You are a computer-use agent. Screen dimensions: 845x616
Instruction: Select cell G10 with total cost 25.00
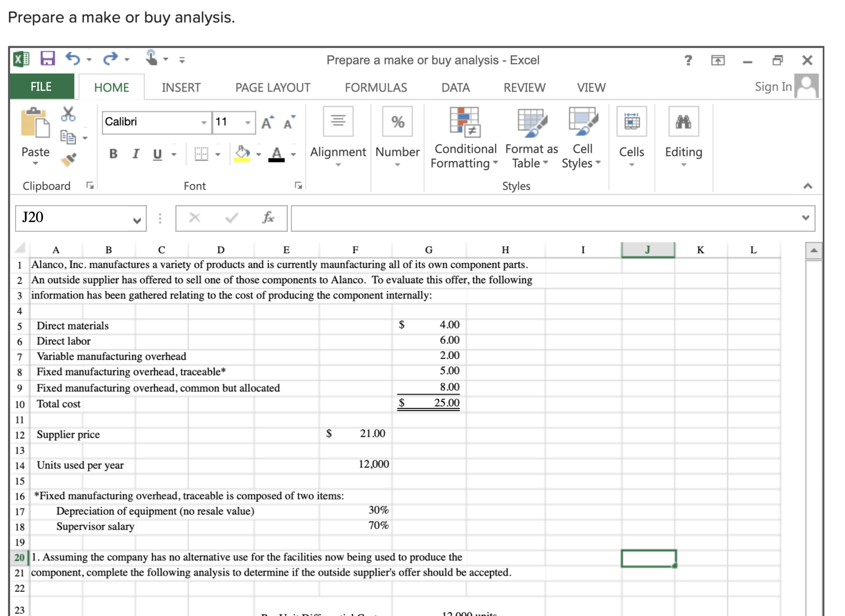point(429,403)
